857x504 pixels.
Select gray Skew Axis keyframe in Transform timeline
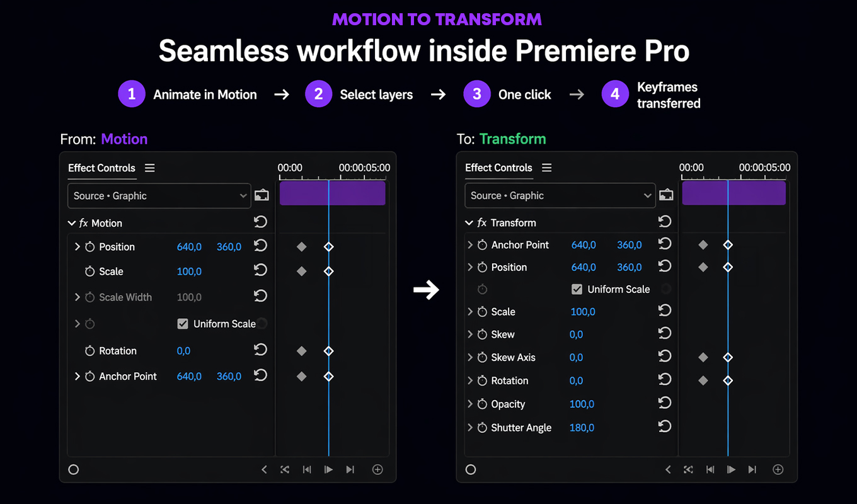tap(703, 357)
